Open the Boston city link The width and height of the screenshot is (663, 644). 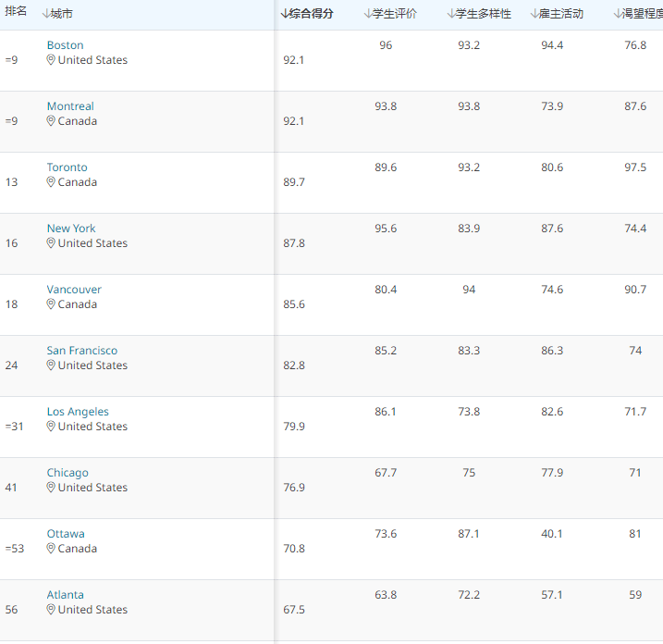pyautogui.click(x=65, y=45)
